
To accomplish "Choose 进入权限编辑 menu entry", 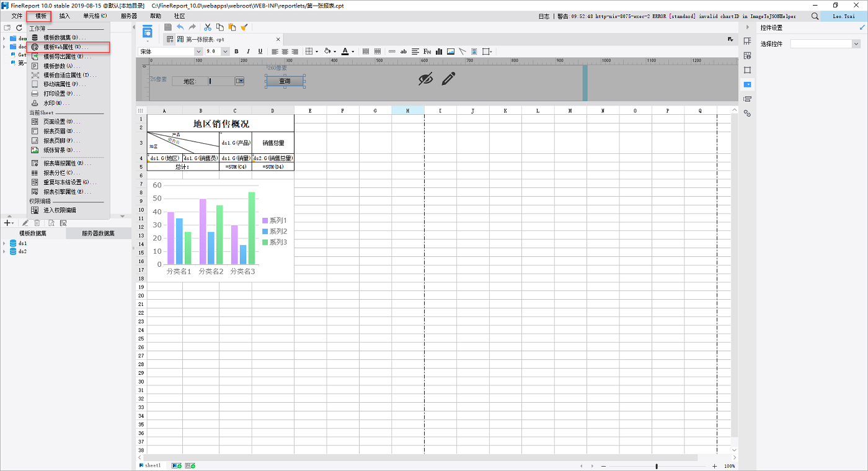I will tap(68, 210).
